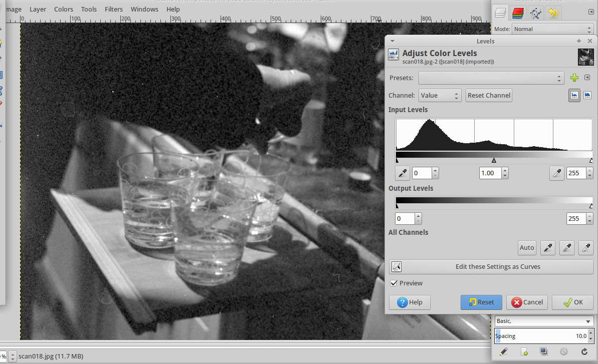This screenshot has height=364, width=598.
Task: Click the edit brush pencil icon
Action: coord(504,351)
